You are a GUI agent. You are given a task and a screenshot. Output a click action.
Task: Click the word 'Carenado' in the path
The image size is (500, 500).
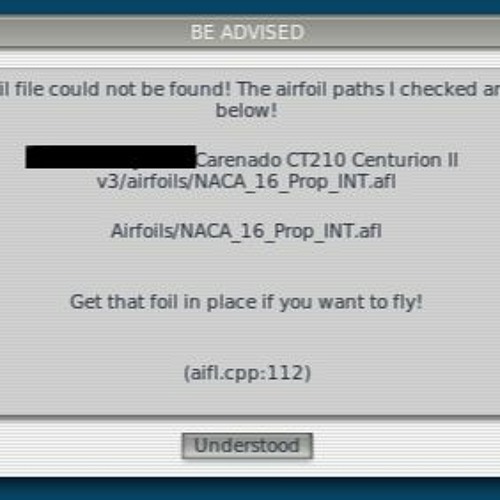[239, 160]
